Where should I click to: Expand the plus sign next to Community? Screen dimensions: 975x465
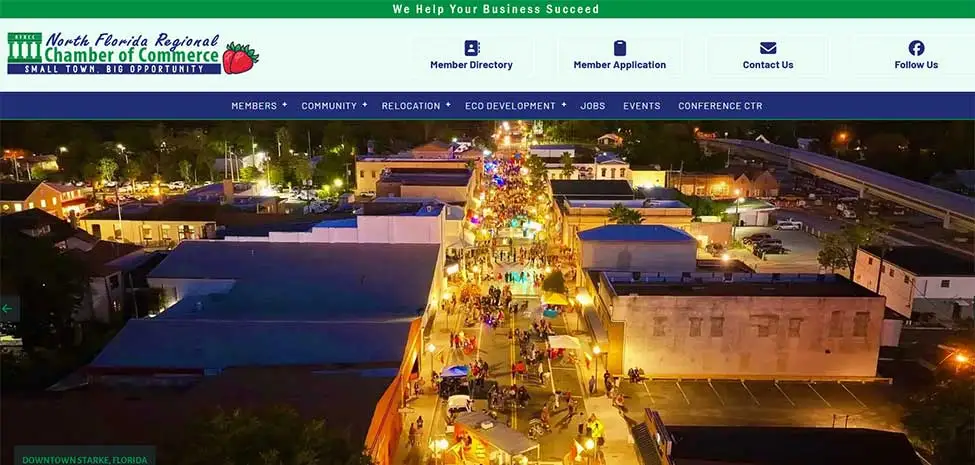(x=364, y=104)
